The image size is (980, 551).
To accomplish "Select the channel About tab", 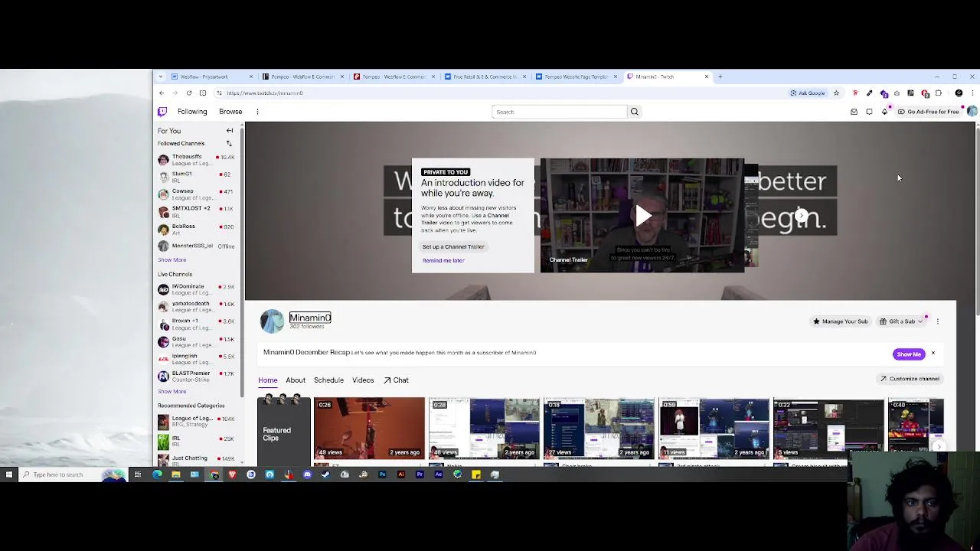I will (x=296, y=380).
